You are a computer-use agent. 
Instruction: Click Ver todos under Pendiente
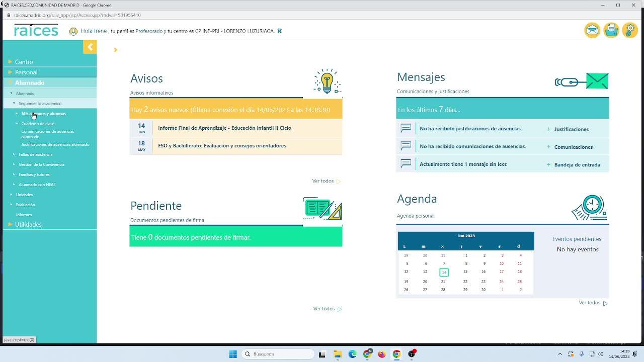click(x=328, y=309)
